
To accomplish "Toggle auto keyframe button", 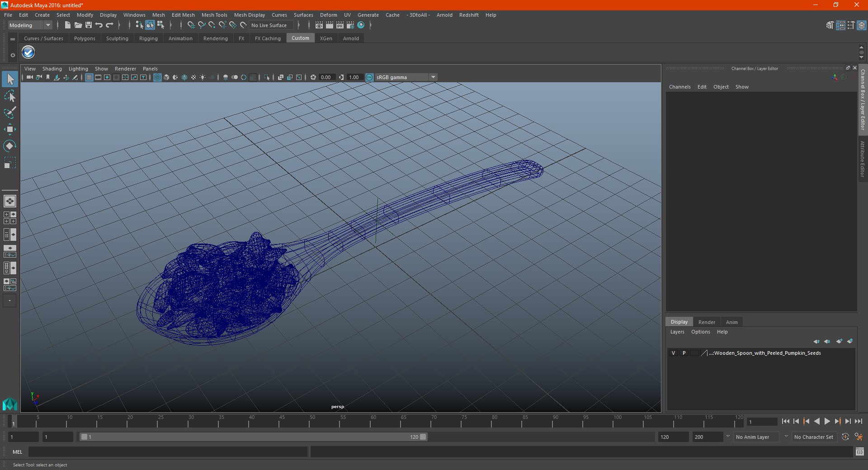I will pyautogui.click(x=845, y=437).
